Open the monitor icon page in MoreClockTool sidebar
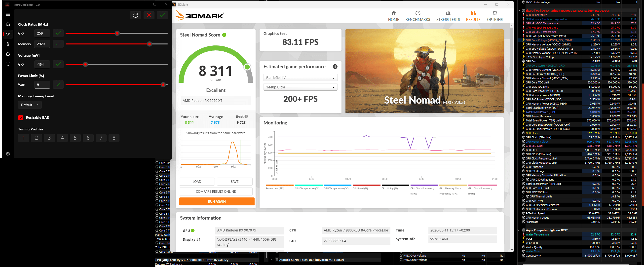 pyautogui.click(x=8, y=64)
